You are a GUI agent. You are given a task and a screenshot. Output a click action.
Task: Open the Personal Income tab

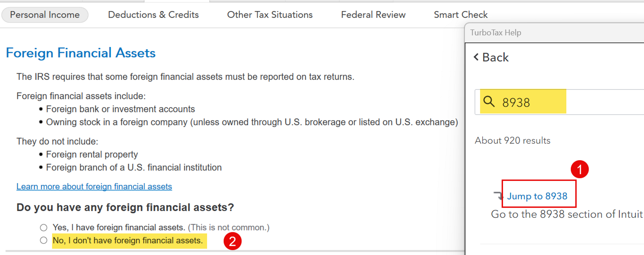(x=45, y=15)
